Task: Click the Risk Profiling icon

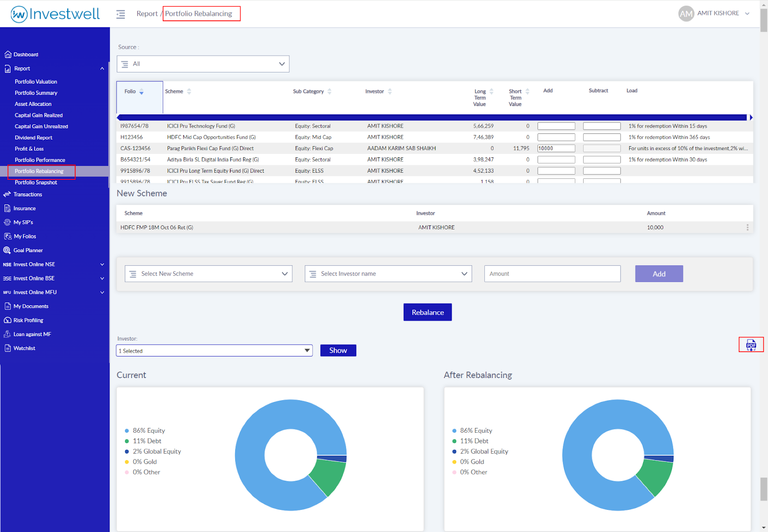Action: (x=8, y=320)
